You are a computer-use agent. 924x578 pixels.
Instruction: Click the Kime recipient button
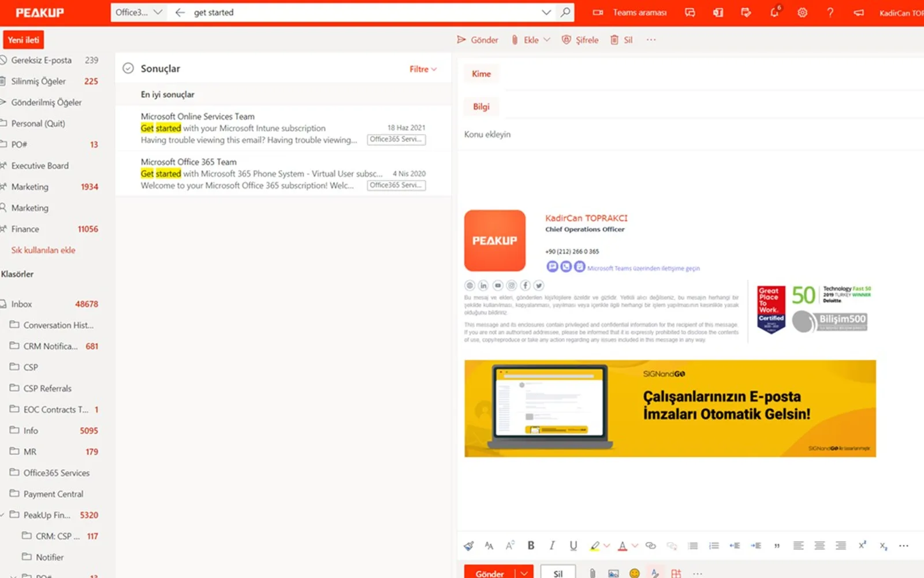(x=481, y=74)
